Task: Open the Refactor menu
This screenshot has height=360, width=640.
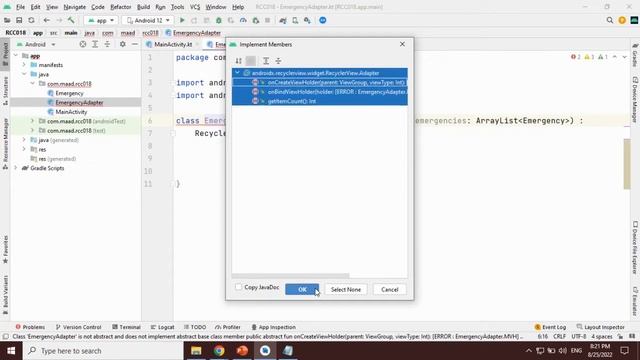Action: tap(121, 7)
